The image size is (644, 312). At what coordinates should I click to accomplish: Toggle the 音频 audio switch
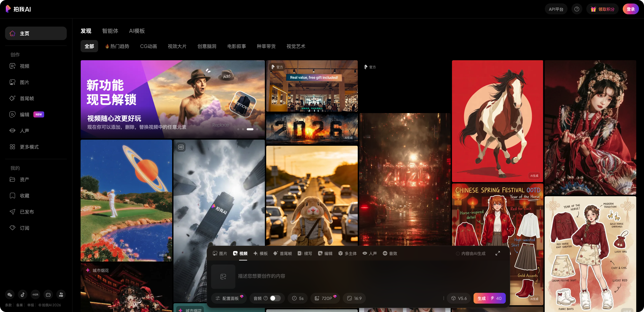[x=275, y=298]
